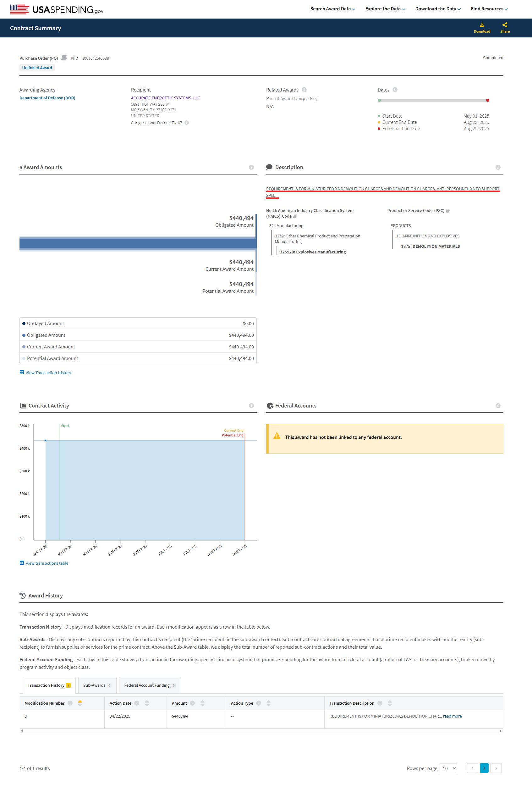Select the Federal Account Funding tab
Image resolution: width=532 pixels, height=788 pixels.
150,685
